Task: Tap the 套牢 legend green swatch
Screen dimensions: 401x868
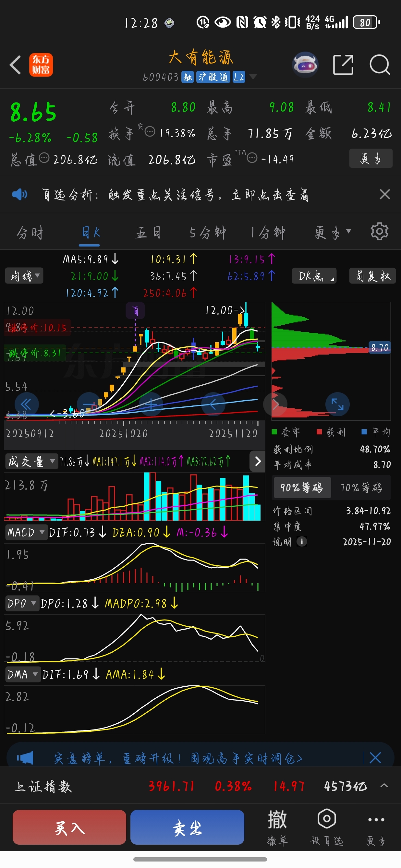Action: click(x=274, y=432)
